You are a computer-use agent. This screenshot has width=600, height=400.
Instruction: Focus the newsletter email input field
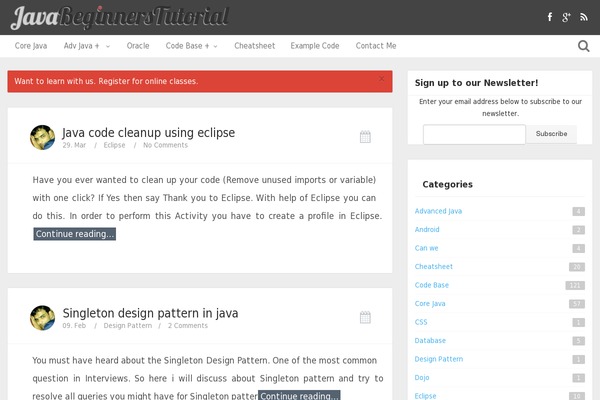coord(474,134)
